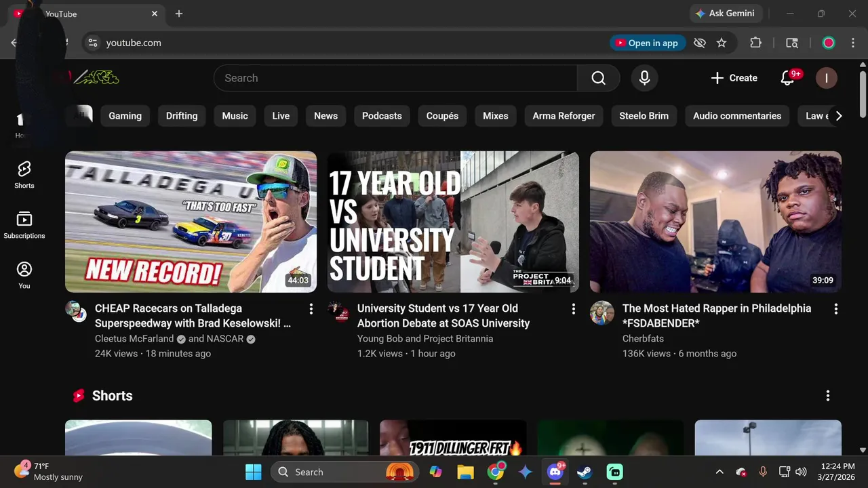Click the Ask Gemini button
This screenshot has width=868, height=488.
click(727, 14)
